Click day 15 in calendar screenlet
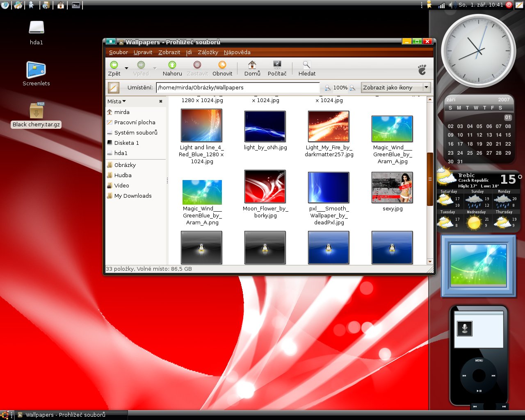 click(x=508, y=135)
